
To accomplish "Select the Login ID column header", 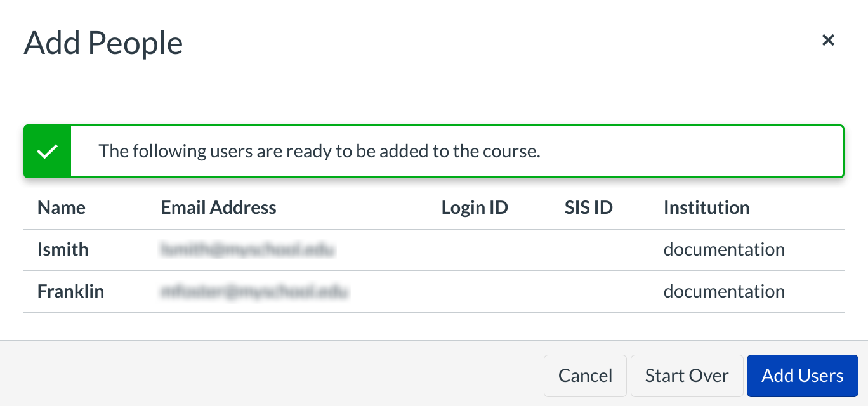I will (x=475, y=207).
